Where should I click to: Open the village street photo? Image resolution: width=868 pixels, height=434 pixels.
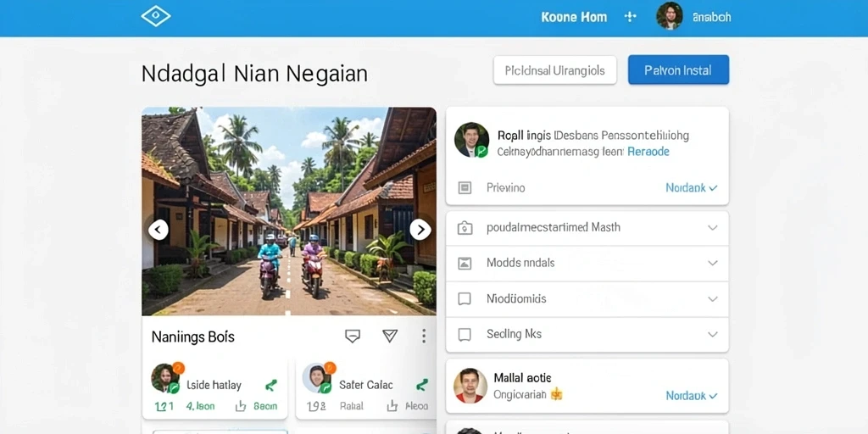tap(289, 211)
